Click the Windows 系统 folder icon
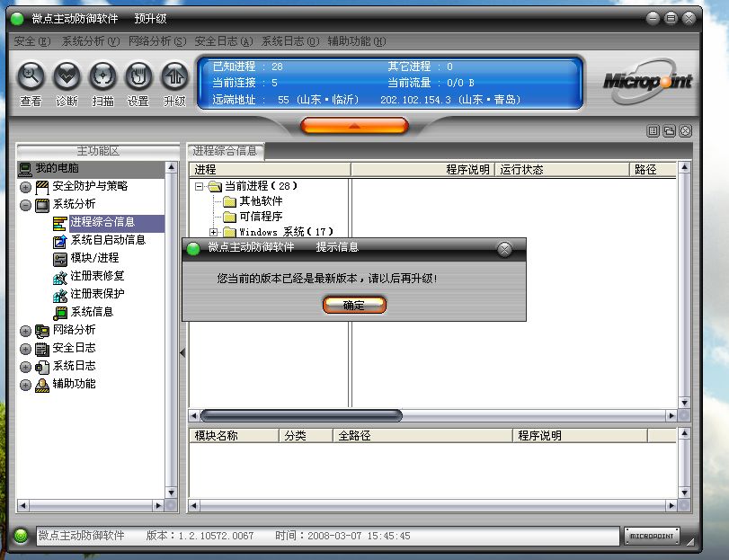Viewport: 729px width, 560px height. click(230, 232)
